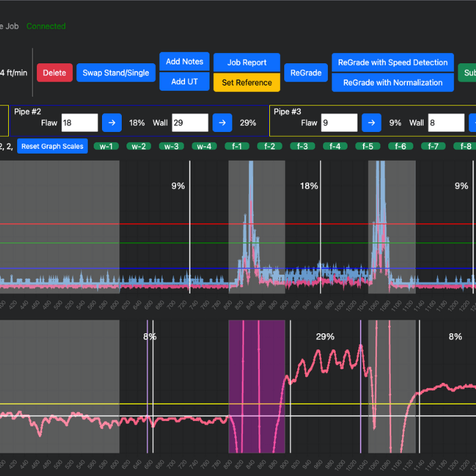Click the yellow threshold line on wall graph

[x=238, y=404]
